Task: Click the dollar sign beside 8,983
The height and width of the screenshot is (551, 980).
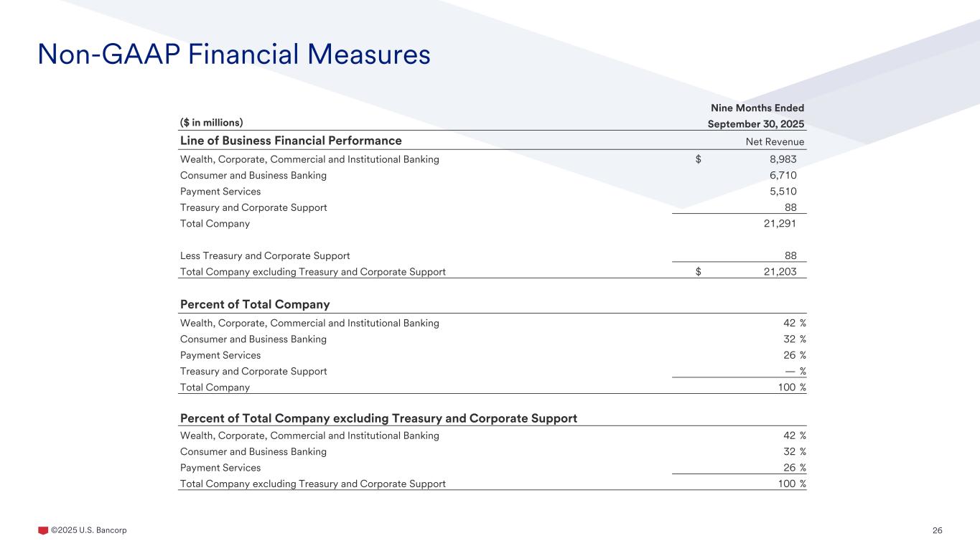Action: tap(699, 159)
